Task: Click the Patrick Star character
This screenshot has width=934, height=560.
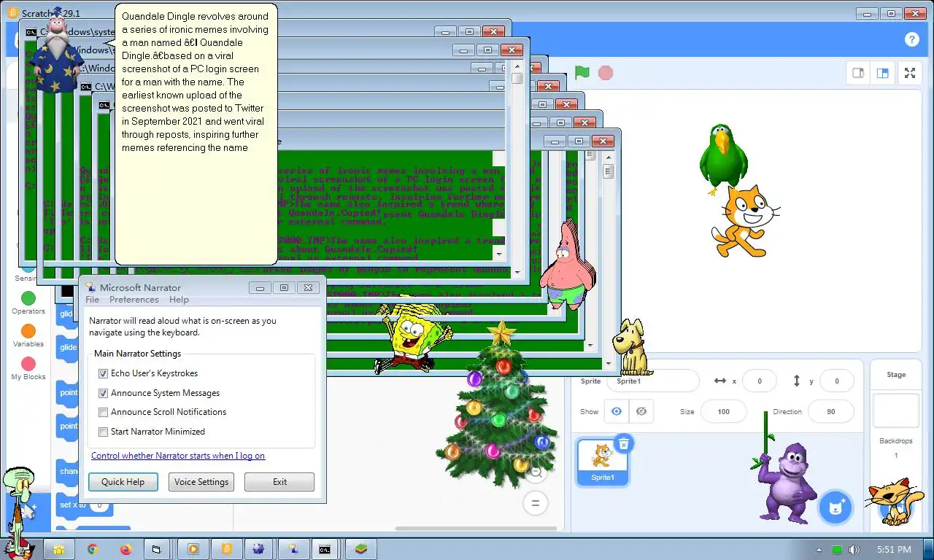Action: (567, 266)
